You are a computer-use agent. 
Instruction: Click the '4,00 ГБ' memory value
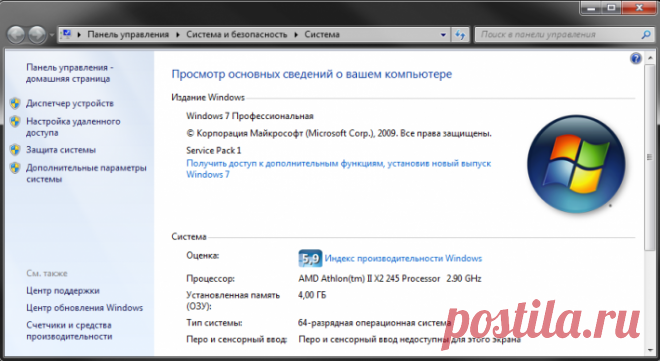point(312,295)
